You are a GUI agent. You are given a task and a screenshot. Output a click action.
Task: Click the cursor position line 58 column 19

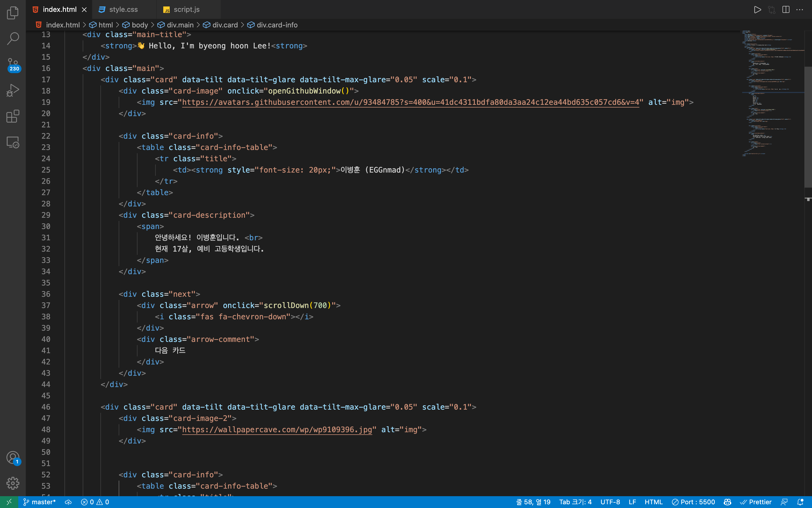click(533, 502)
